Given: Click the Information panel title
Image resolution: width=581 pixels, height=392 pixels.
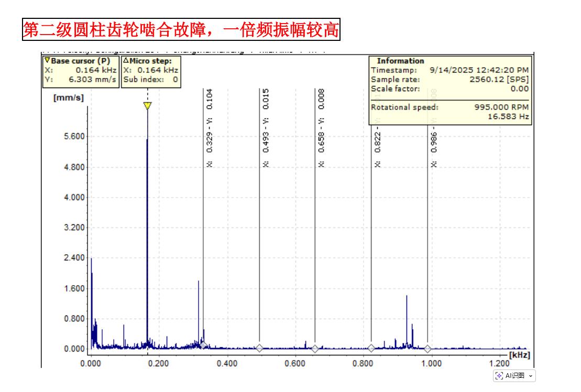Looking at the screenshot, I should click(x=400, y=61).
